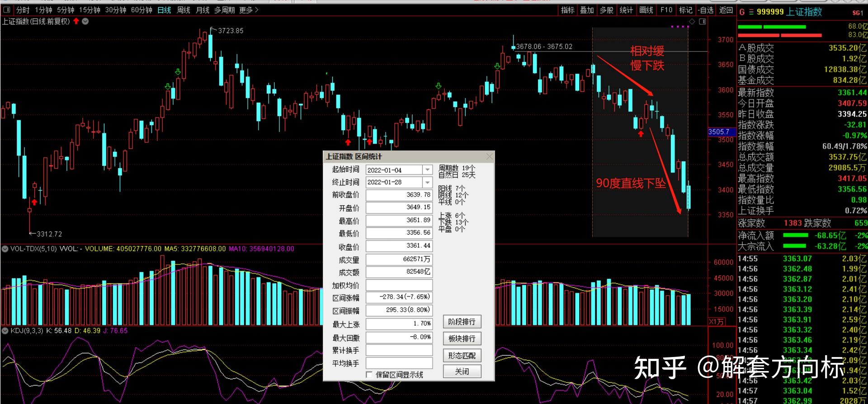Switch to the 分时 tab

point(23,10)
